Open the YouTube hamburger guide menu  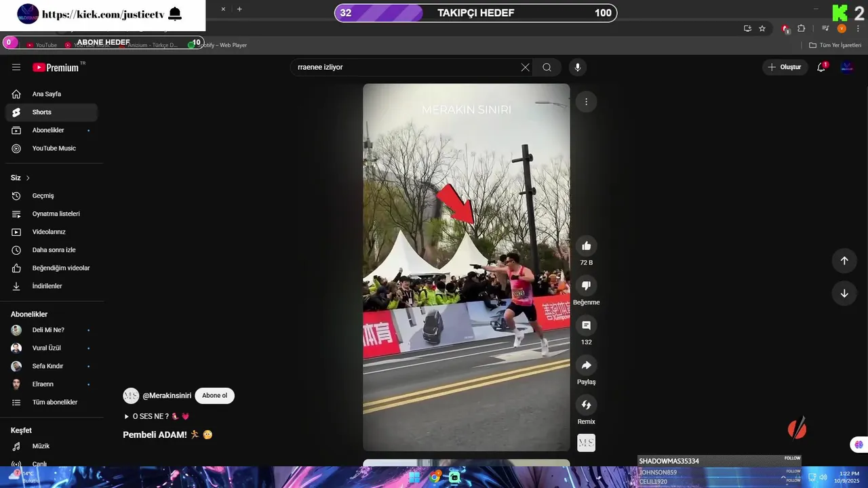point(16,67)
